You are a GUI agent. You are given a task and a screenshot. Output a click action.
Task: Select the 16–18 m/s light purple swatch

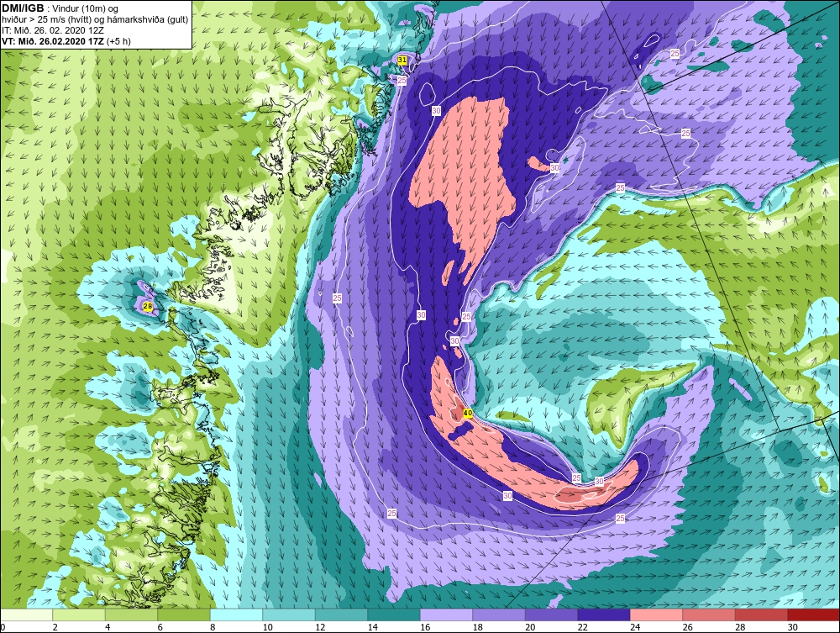(446, 615)
